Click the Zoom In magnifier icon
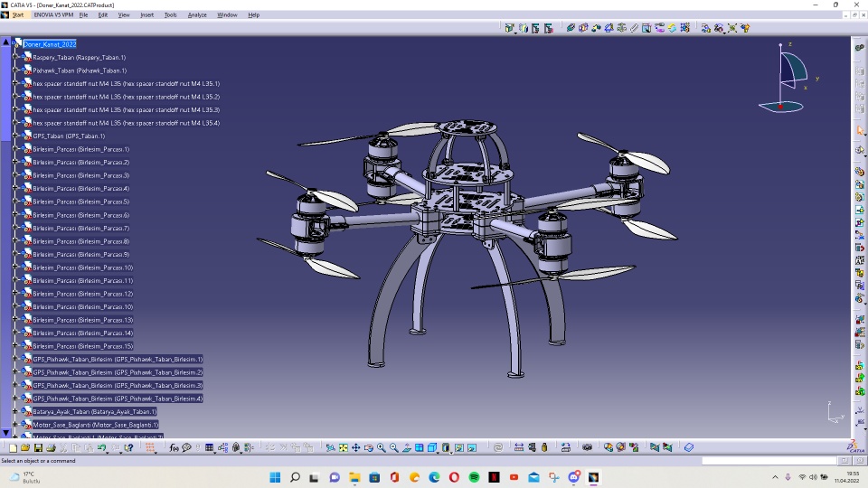The width and height of the screenshot is (868, 488). (x=382, y=447)
